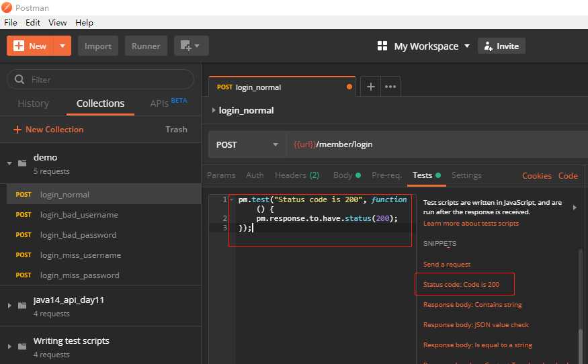Image resolution: width=588 pixels, height=364 pixels.
Task: Click the magnifier icon in Filter box
Action: coord(19,79)
